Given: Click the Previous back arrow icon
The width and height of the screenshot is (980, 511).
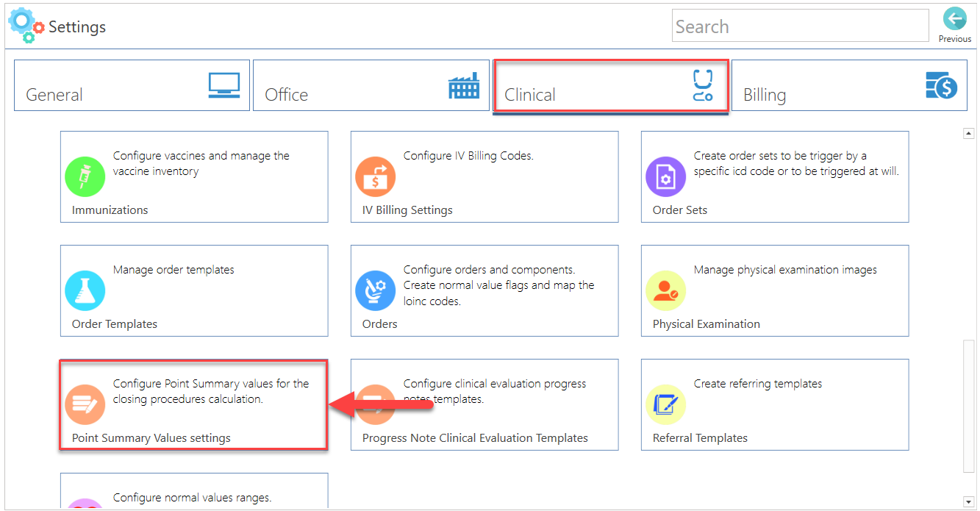Looking at the screenshot, I should pos(954,18).
